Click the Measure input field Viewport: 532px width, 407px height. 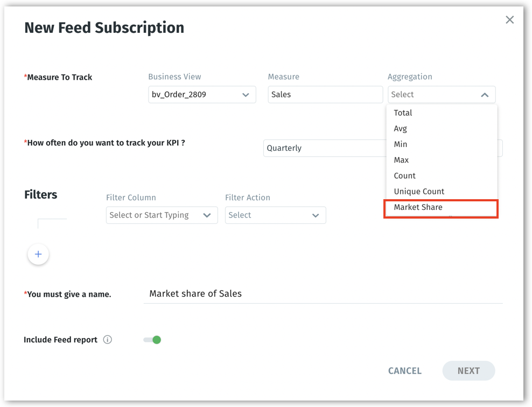coord(325,95)
